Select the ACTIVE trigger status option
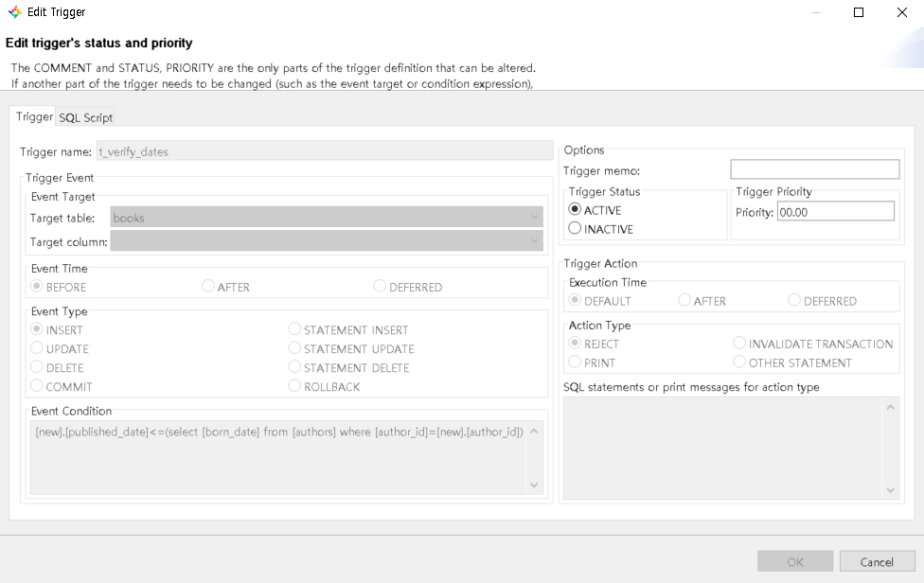924x583 pixels. click(575, 210)
